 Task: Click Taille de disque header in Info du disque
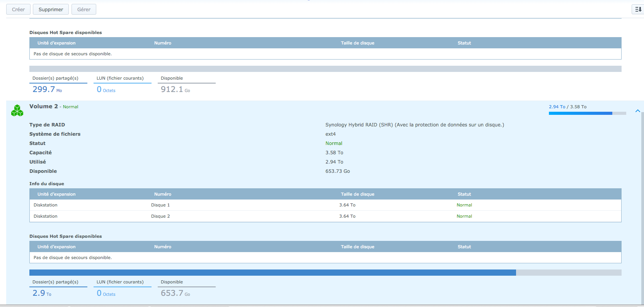(x=357, y=194)
